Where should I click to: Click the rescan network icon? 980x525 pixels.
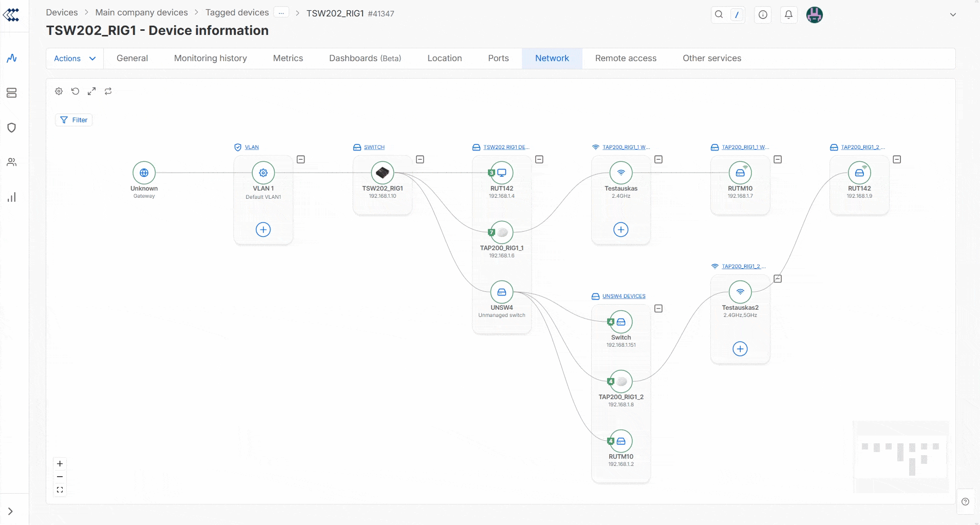[108, 91]
